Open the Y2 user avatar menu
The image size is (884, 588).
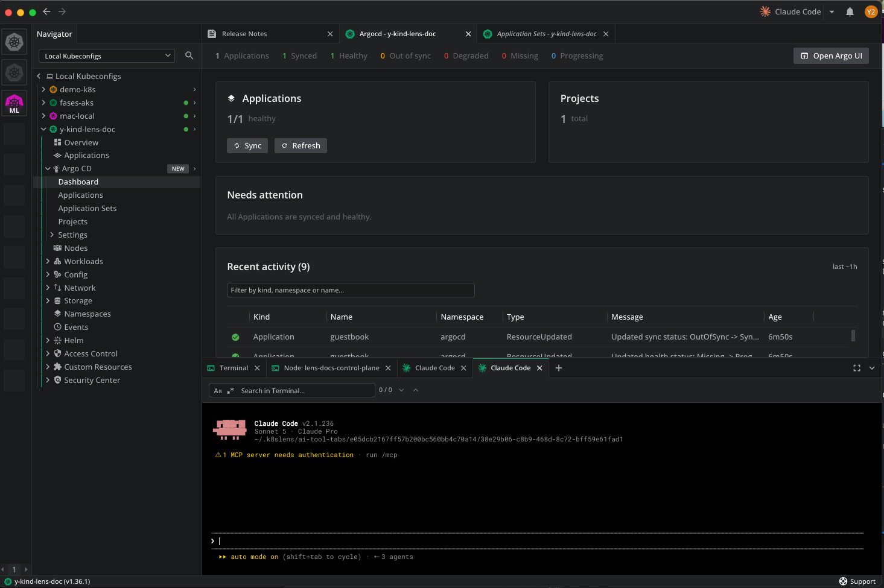click(x=871, y=11)
